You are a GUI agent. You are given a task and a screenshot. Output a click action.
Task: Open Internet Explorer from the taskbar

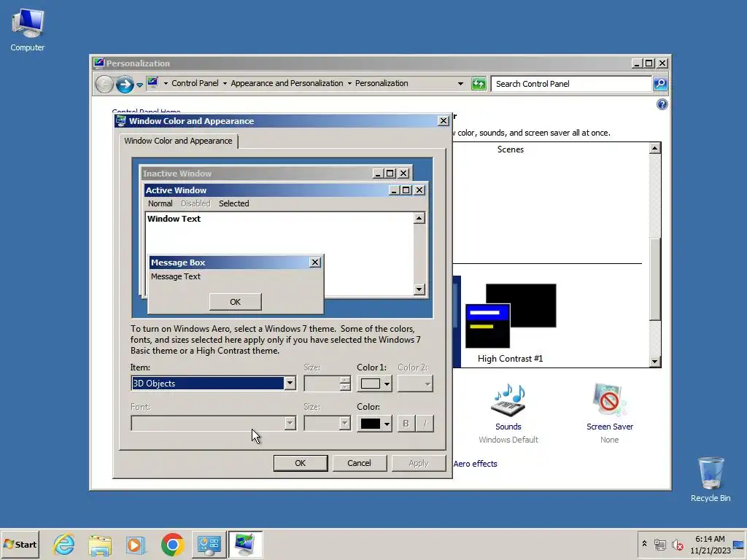(64, 544)
